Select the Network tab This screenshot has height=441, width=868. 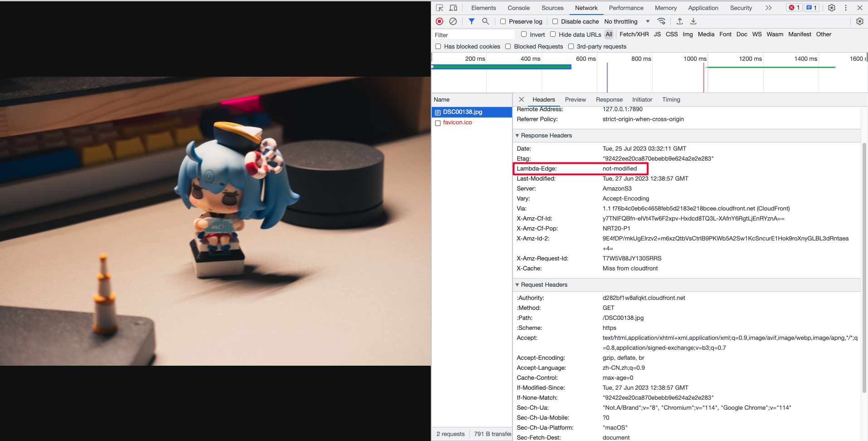586,8
